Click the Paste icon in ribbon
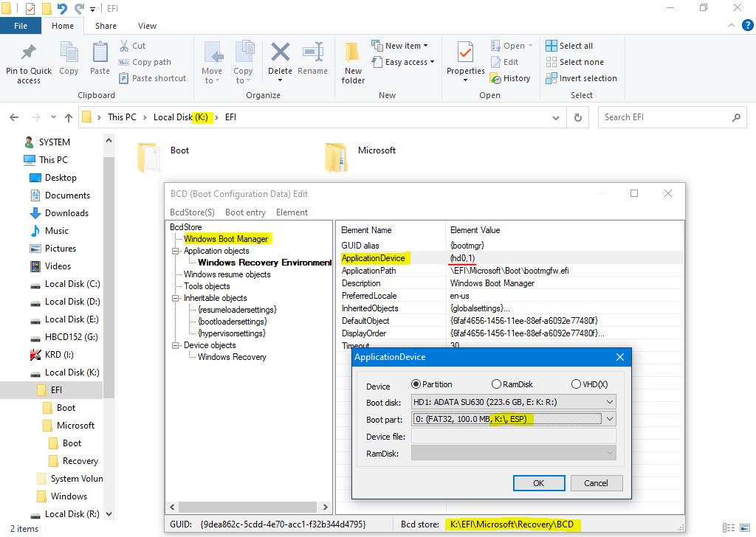Screen dimensions: 756x537 (x=100, y=54)
